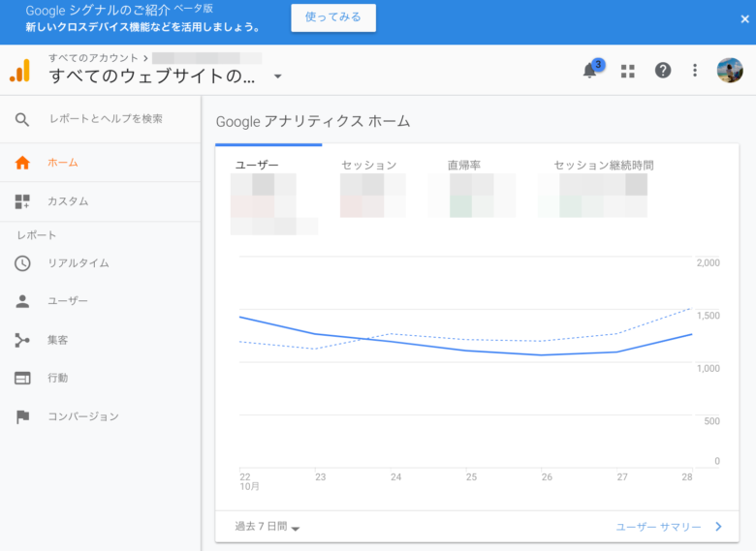Open リアルタイム reports in sidebar
The image size is (756, 551).
(x=79, y=263)
